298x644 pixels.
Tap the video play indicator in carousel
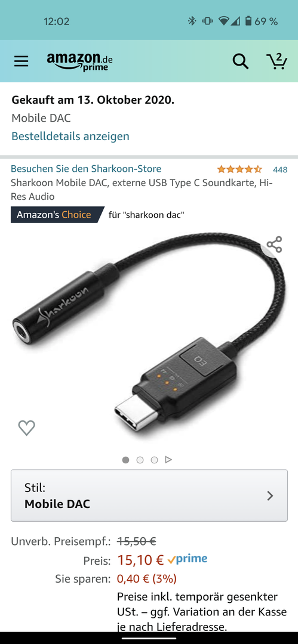pos(168,460)
